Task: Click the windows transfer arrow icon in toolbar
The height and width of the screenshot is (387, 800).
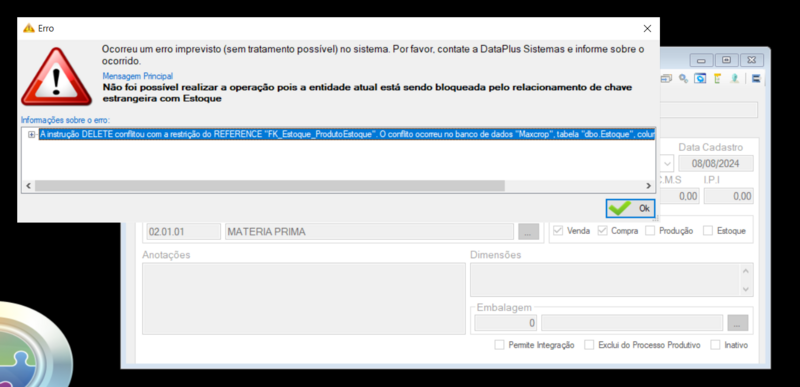Action: click(667, 79)
